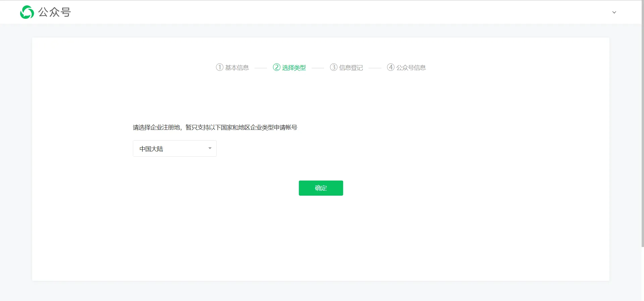Image resolution: width=644 pixels, height=301 pixels.
Task: Click the circled number 3 step icon
Action: coord(334,67)
